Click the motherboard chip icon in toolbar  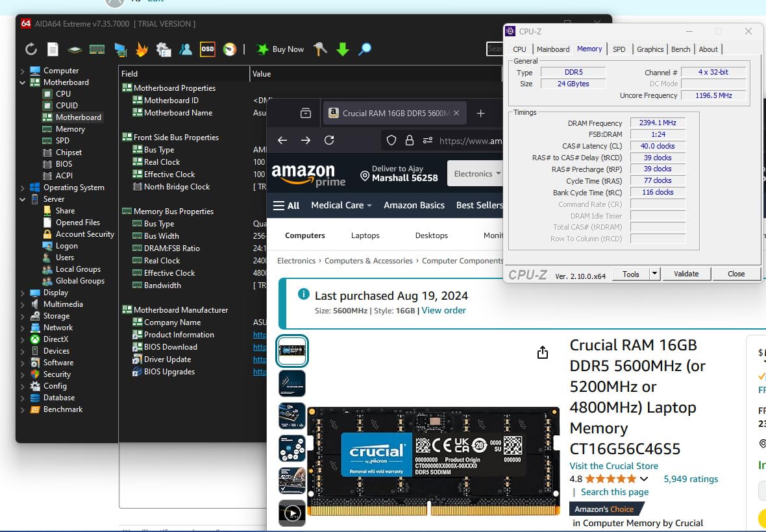75,49
